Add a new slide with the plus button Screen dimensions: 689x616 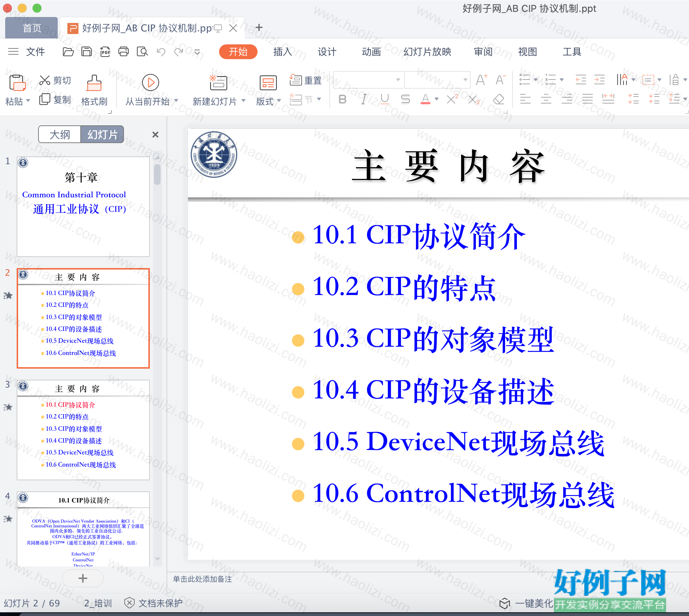(x=83, y=578)
